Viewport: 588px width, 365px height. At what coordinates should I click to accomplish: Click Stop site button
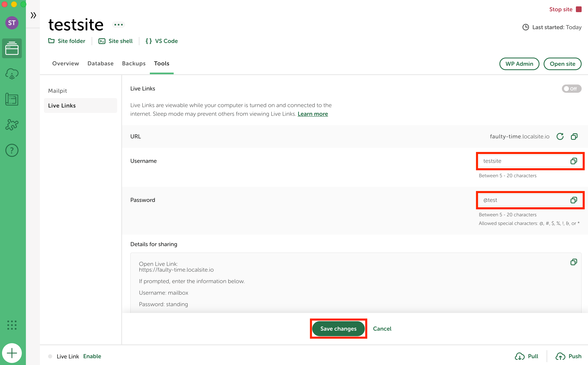565,9
